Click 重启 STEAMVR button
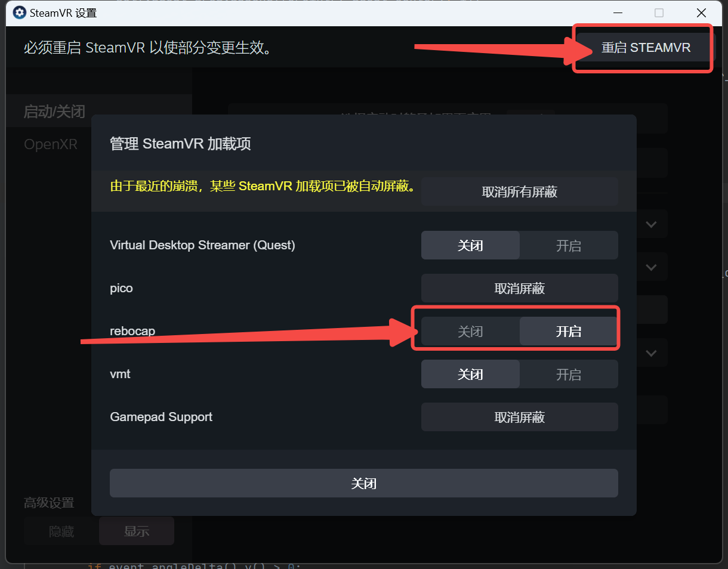 pyautogui.click(x=646, y=48)
